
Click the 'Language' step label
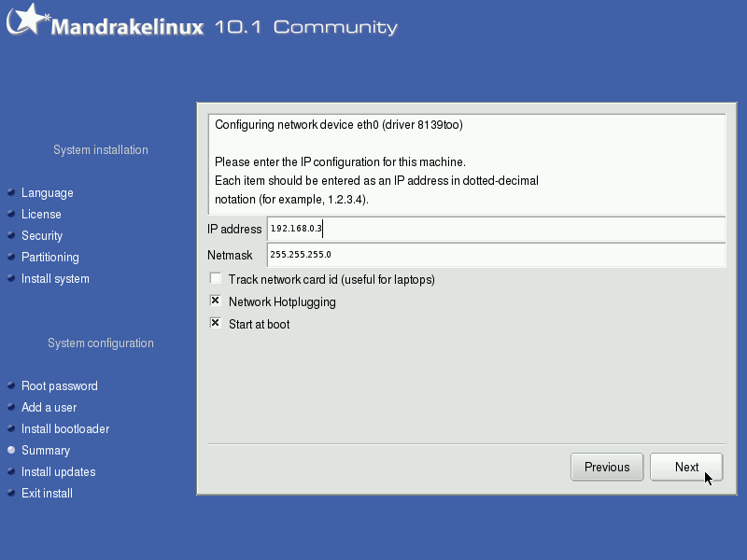[x=48, y=193]
